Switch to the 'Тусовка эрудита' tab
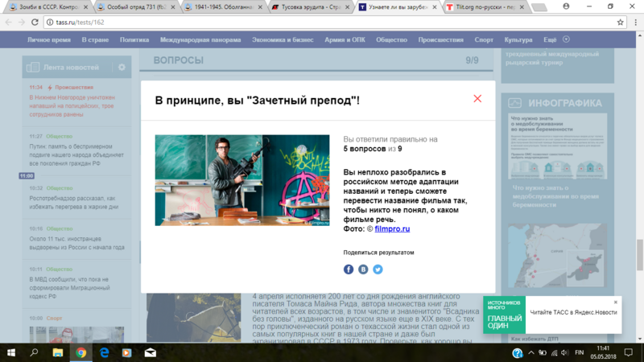Image resolution: width=644 pixels, height=362 pixels. (311, 7)
